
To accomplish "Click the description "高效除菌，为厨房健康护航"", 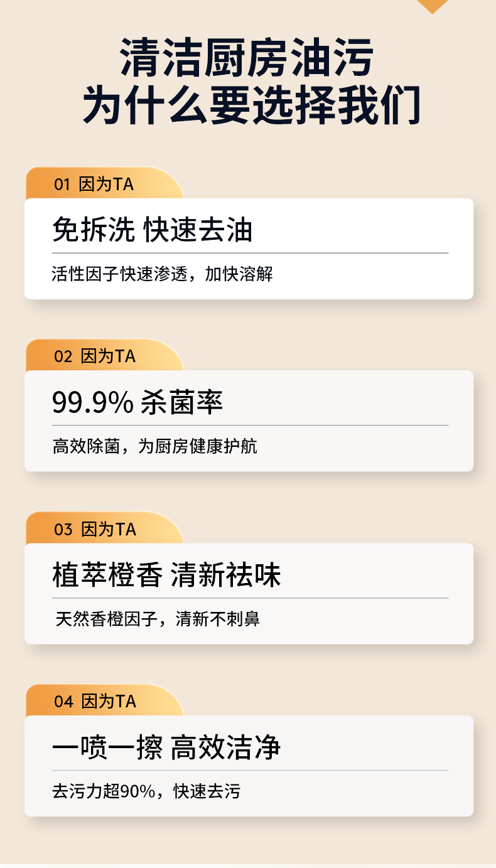I will (x=154, y=446).
